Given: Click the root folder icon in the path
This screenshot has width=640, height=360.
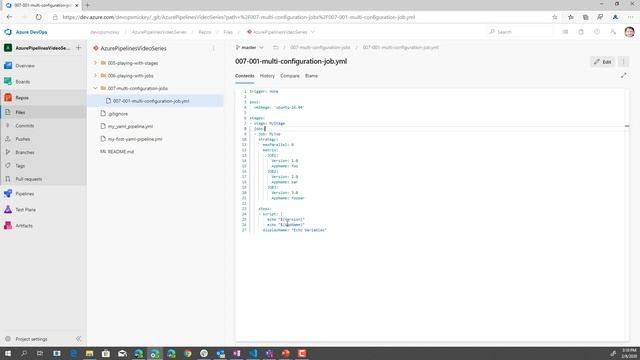Looking at the screenshot, I should (276, 47).
